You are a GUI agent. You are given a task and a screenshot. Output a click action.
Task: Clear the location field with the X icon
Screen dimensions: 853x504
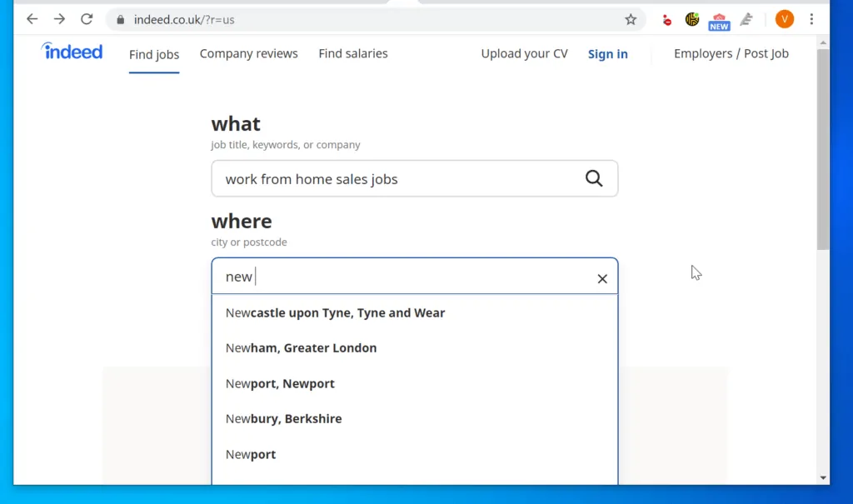click(x=602, y=278)
